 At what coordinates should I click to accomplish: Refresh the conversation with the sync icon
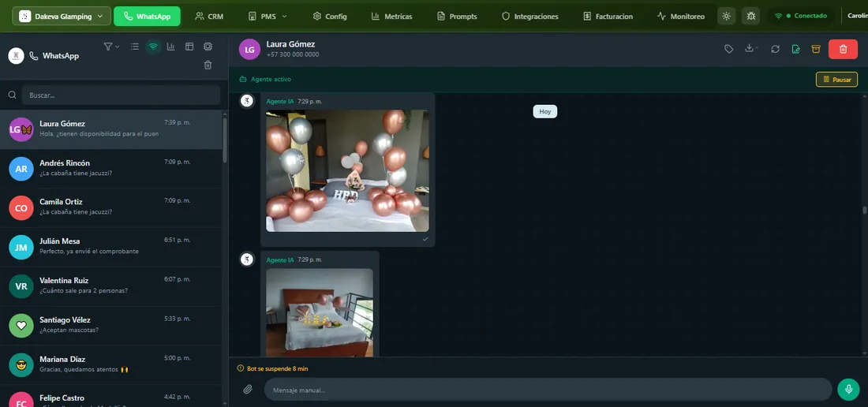775,49
